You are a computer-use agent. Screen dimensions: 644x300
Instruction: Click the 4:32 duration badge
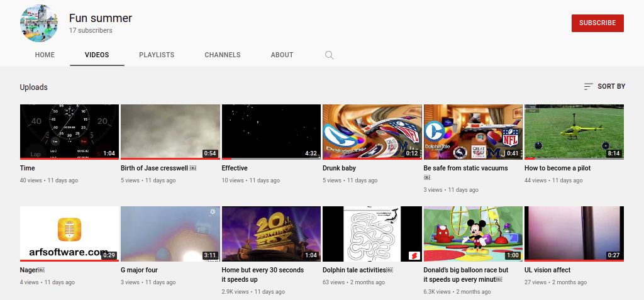[x=311, y=153]
